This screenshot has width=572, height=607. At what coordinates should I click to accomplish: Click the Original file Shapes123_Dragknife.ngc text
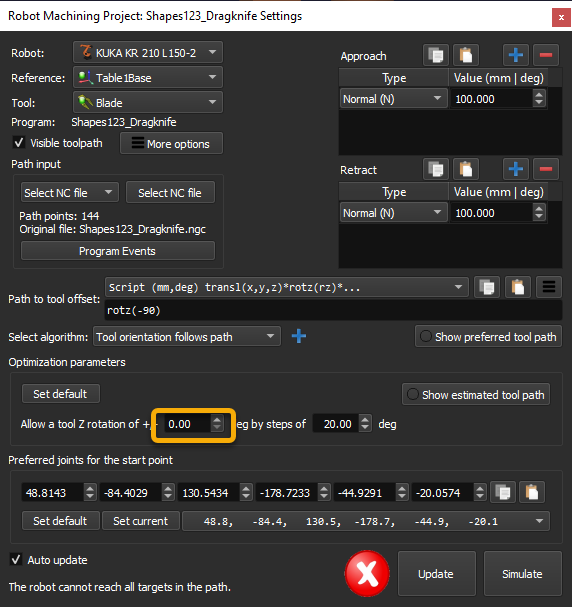(113, 229)
